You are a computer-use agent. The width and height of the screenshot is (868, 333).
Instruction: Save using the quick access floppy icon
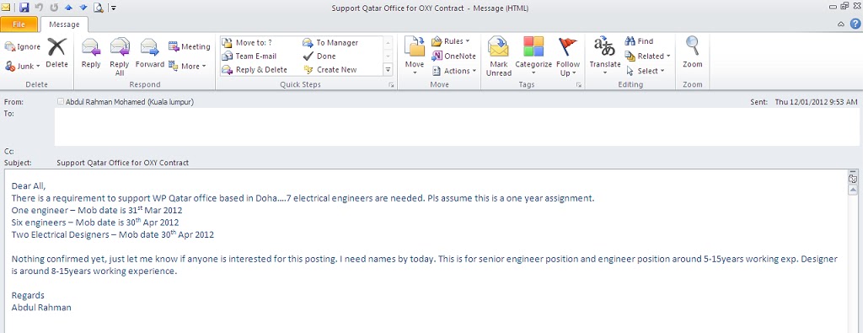pos(24,8)
